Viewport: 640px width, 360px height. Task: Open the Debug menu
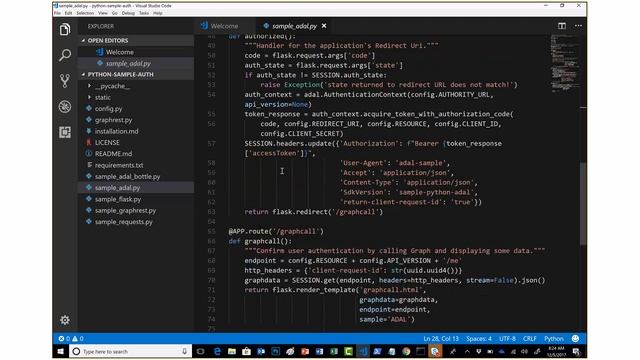click(128, 13)
